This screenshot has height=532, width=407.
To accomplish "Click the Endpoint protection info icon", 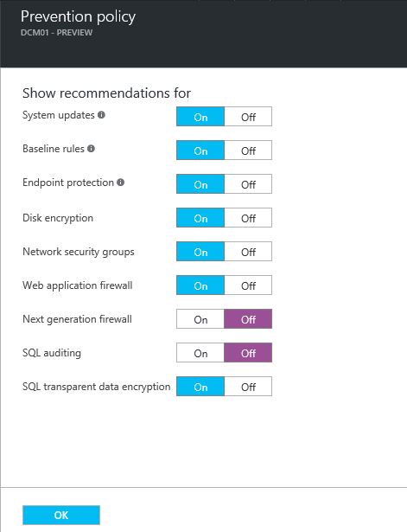I will coord(120,183).
